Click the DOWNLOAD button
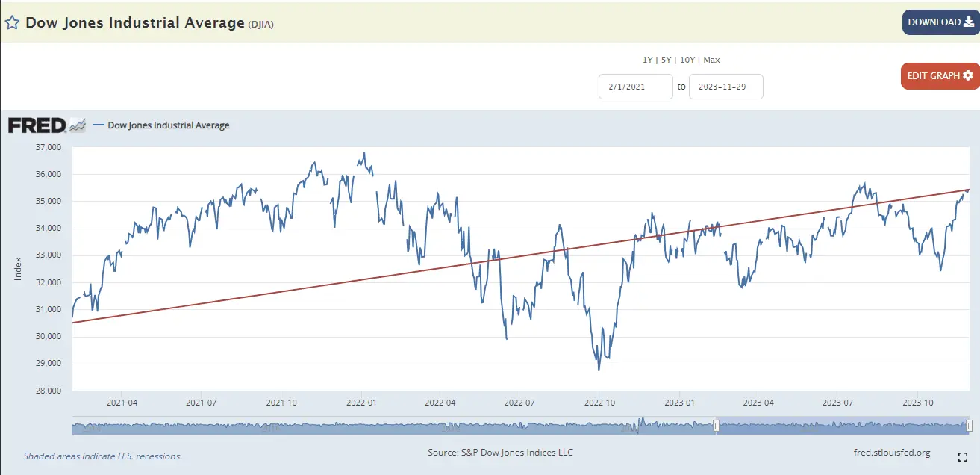This screenshot has width=980, height=475. (x=940, y=22)
